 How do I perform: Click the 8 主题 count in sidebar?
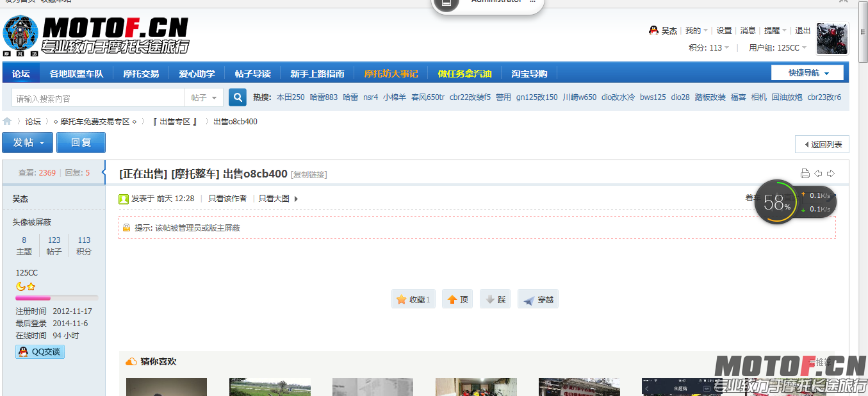pyautogui.click(x=24, y=246)
